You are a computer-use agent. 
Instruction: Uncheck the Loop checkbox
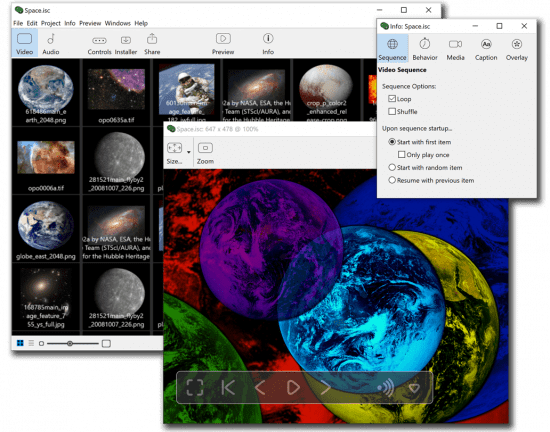tap(392, 99)
